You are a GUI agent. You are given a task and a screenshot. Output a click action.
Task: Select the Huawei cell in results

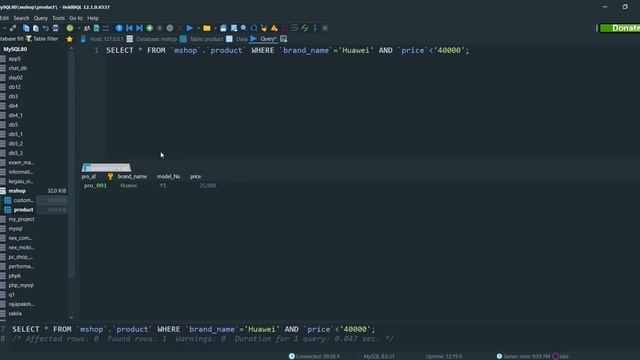[x=129, y=186]
